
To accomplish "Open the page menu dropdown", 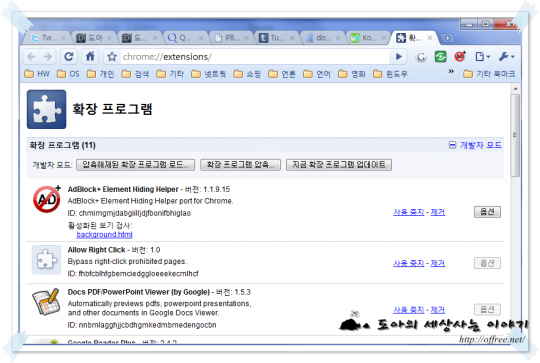I will (482, 56).
